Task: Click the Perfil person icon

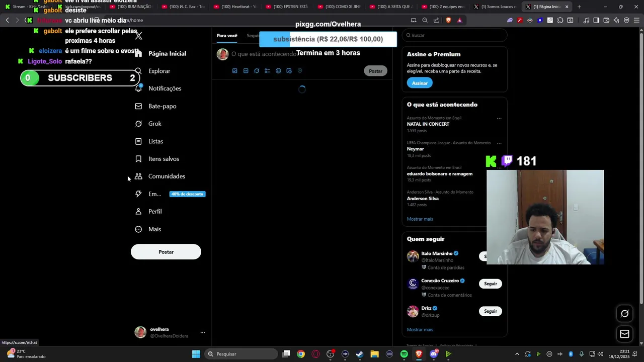Action: (138, 212)
